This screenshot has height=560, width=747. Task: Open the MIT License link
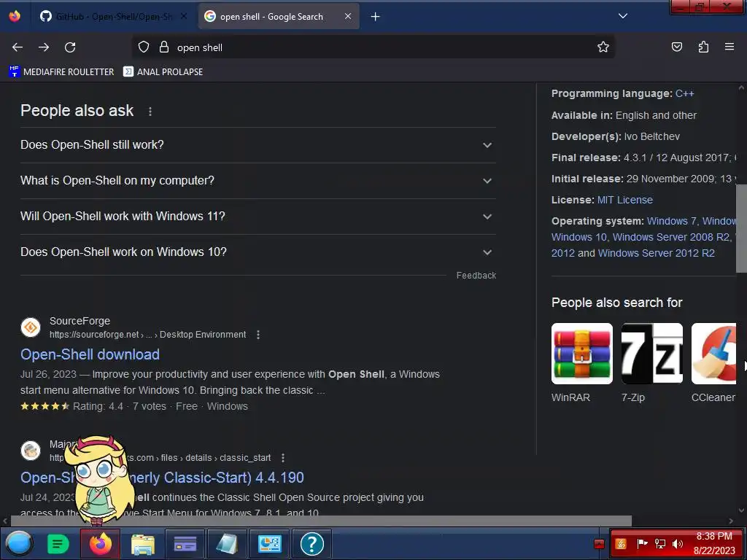[x=624, y=200]
